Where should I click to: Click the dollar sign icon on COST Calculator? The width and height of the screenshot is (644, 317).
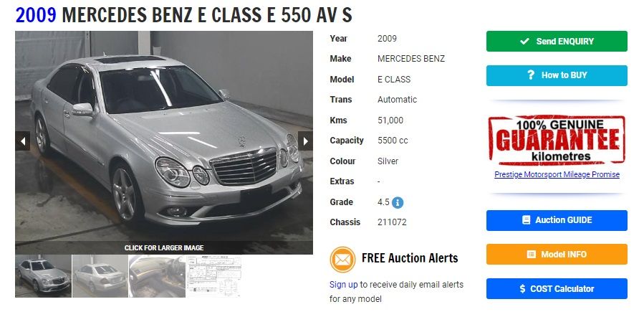522,288
